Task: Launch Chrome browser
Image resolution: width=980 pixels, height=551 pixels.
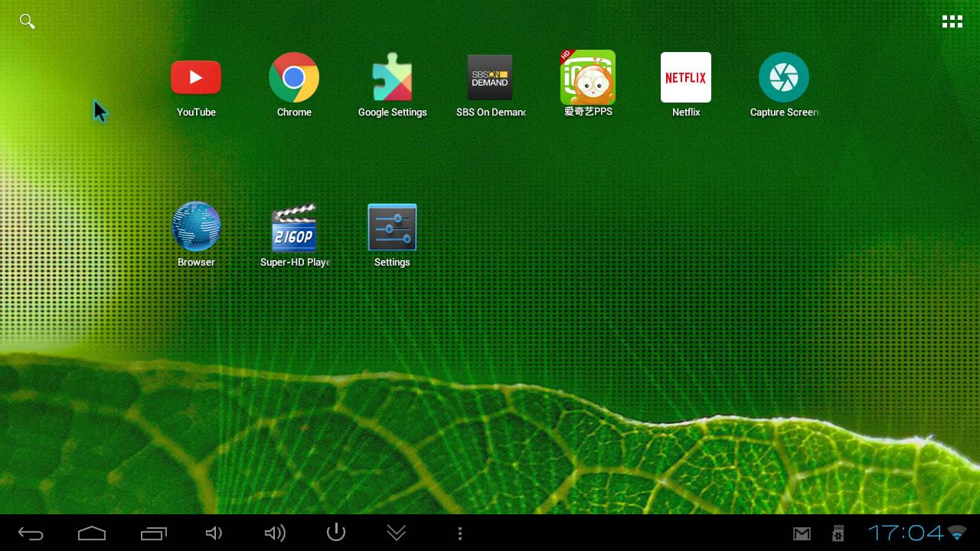Action: (x=294, y=77)
